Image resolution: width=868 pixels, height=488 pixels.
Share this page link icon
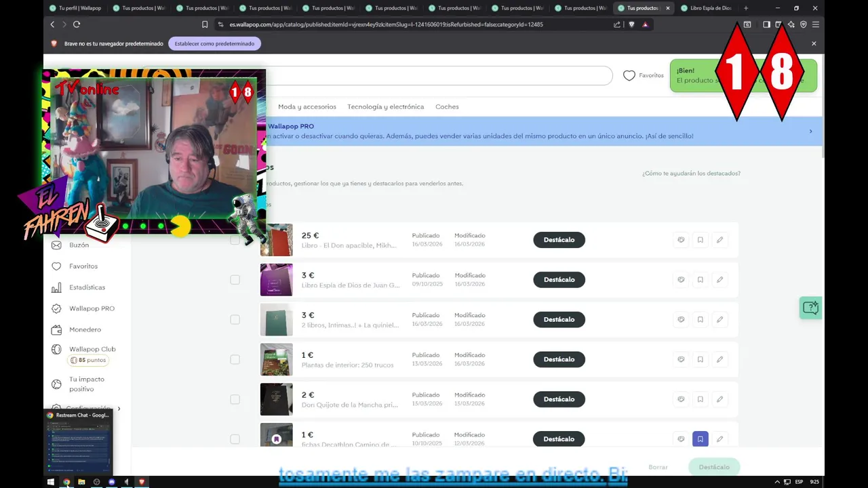[x=617, y=24]
